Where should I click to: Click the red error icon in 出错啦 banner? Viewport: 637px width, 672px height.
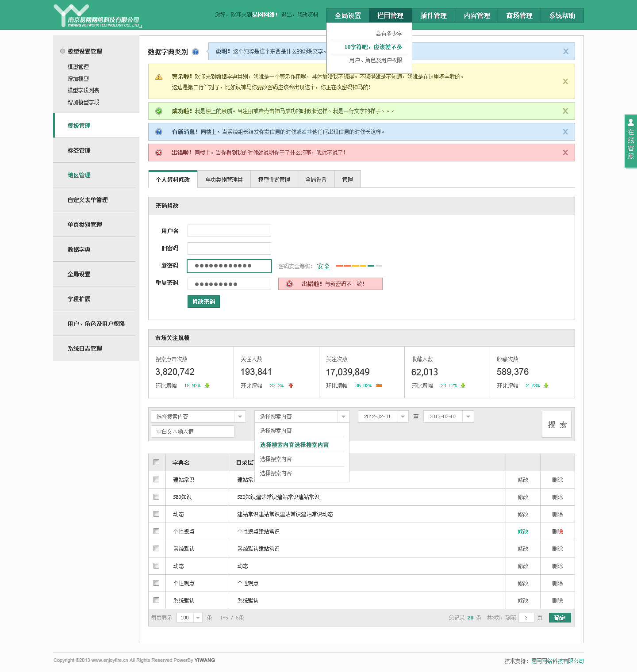(x=159, y=153)
